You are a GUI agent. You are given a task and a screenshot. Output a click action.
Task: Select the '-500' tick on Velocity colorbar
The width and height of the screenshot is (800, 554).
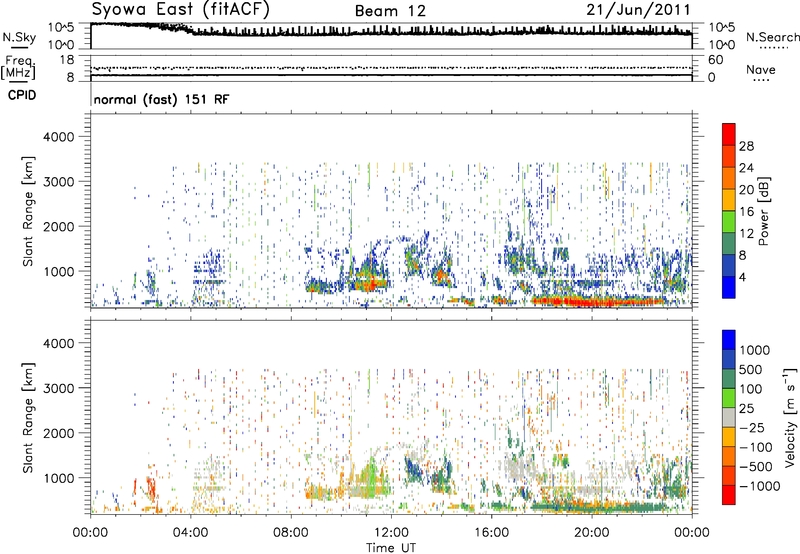(756, 467)
